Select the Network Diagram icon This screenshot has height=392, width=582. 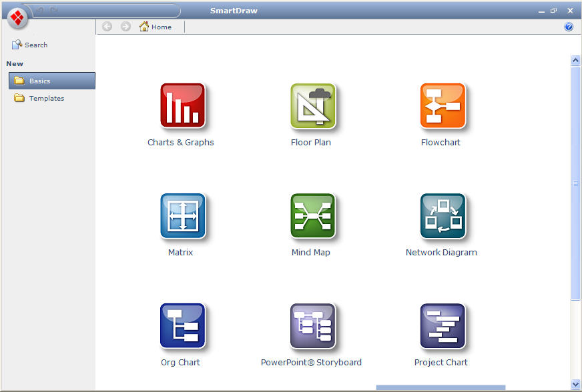(441, 215)
